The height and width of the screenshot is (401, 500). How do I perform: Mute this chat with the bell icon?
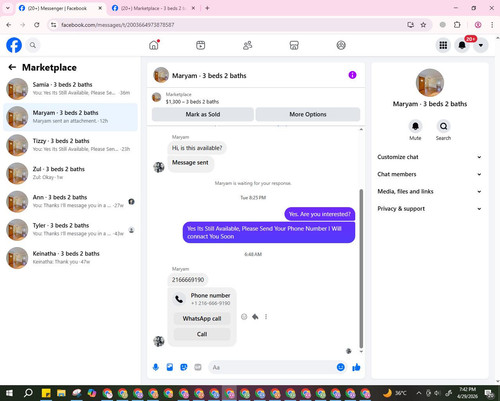click(415, 126)
